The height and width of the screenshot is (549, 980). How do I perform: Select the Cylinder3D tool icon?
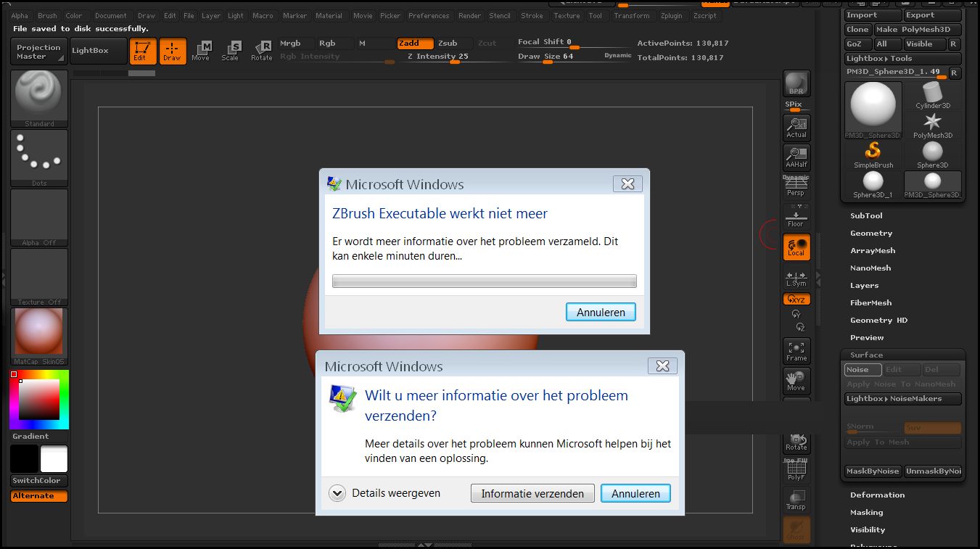933,96
